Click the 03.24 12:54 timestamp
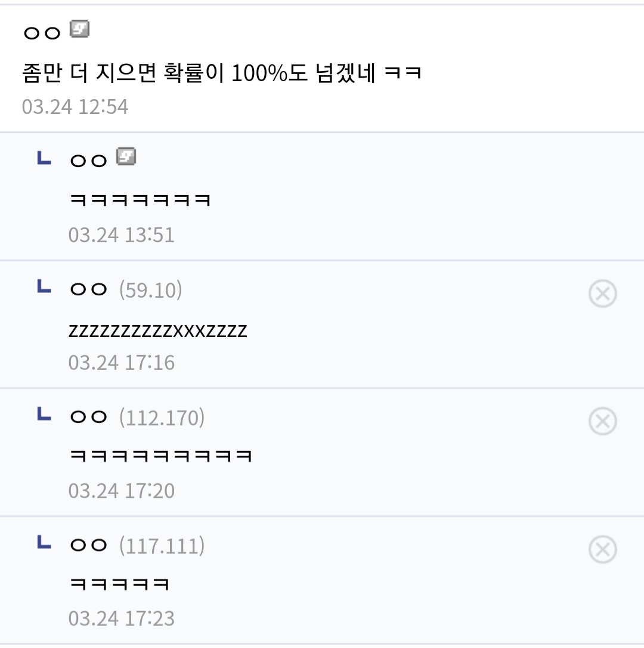The image size is (644, 648). tap(75, 107)
